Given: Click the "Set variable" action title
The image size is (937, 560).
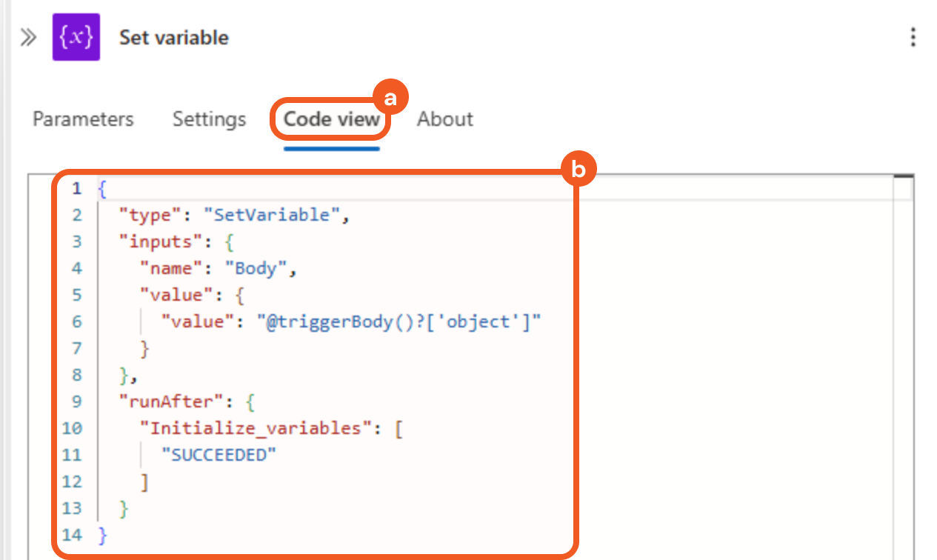Looking at the screenshot, I should pyautogui.click(x=174, y=38).
